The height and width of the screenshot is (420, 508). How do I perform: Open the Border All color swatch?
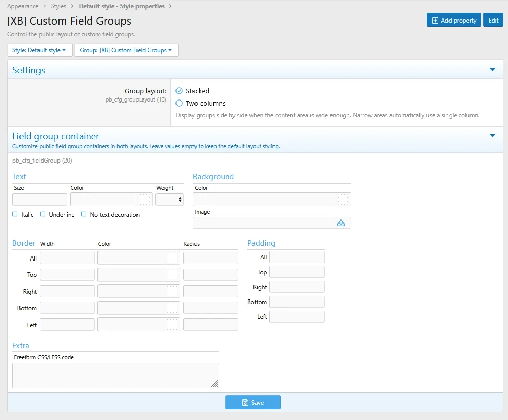[x=172, y=258]
